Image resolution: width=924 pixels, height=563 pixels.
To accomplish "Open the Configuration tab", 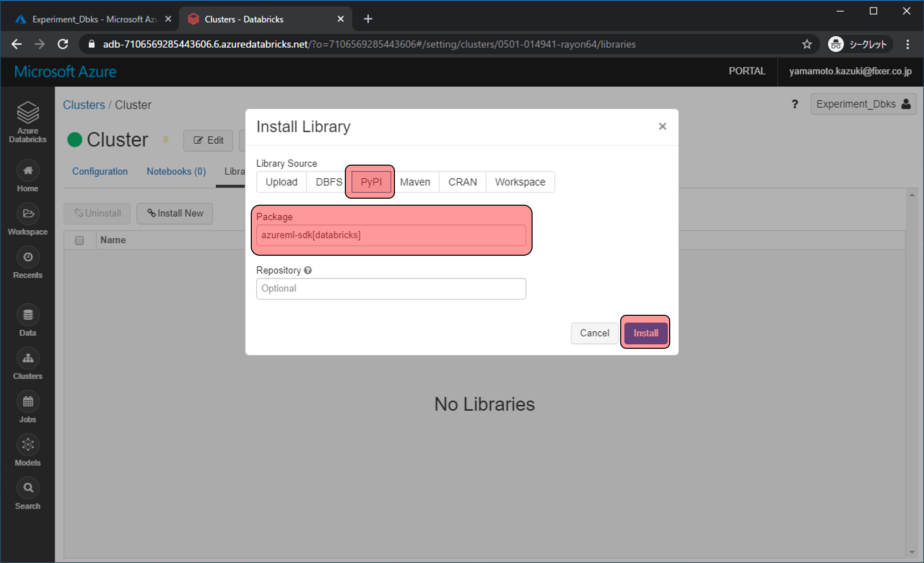I will (x=100, y=171).
